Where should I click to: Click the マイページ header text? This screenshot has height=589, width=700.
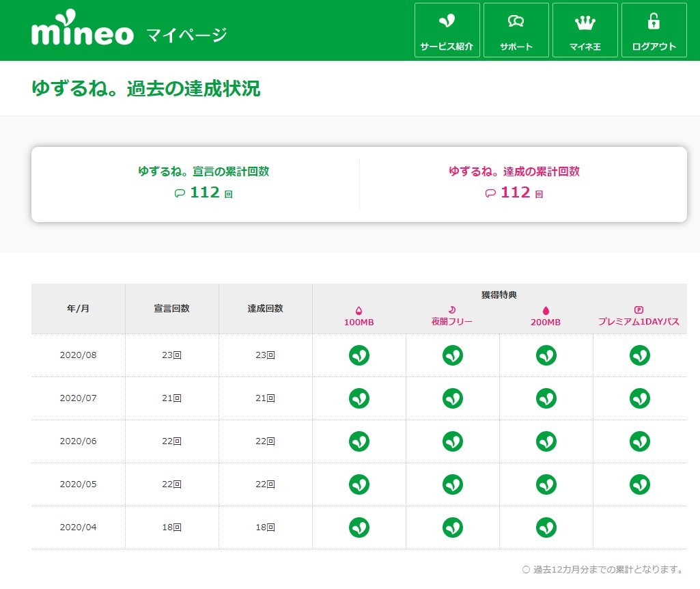pyautogui.click(x=186, y=34)
